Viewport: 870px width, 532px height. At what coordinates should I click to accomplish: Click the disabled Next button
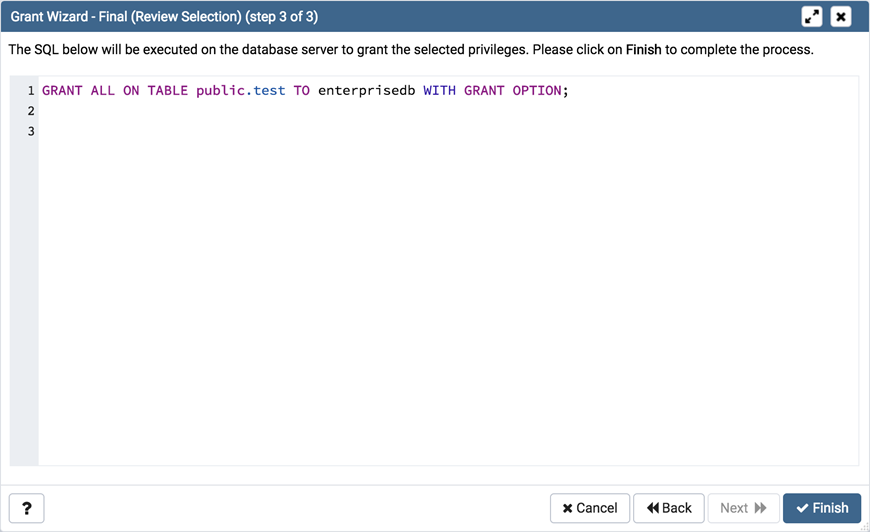743,508
